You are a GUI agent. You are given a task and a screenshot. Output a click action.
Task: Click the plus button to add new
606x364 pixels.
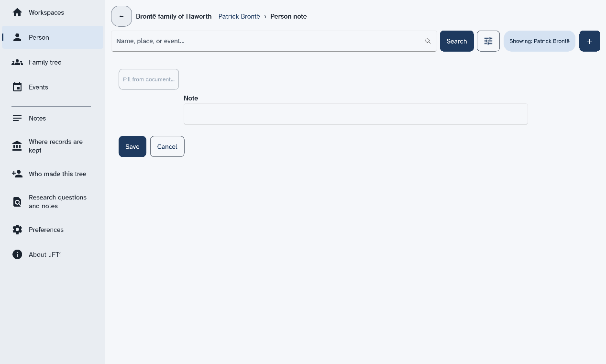click(x=590, y=41)
